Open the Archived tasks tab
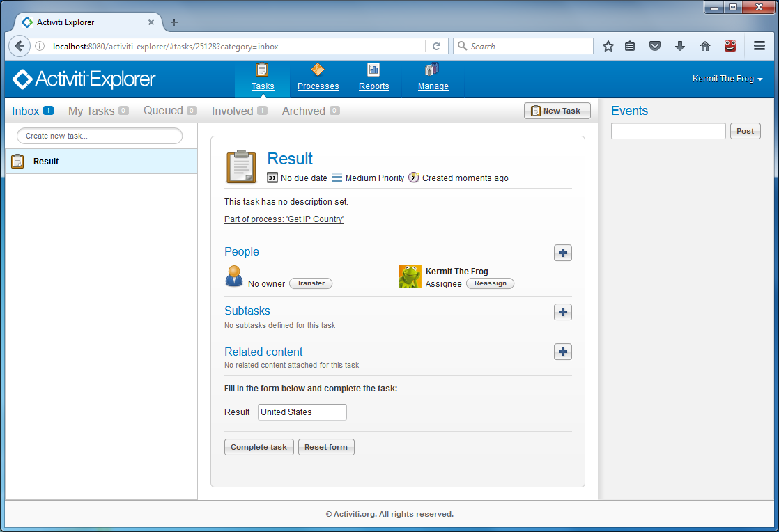The width and height of the screenshot is (779, 532). pyautogui.click(x=304, y=111)
